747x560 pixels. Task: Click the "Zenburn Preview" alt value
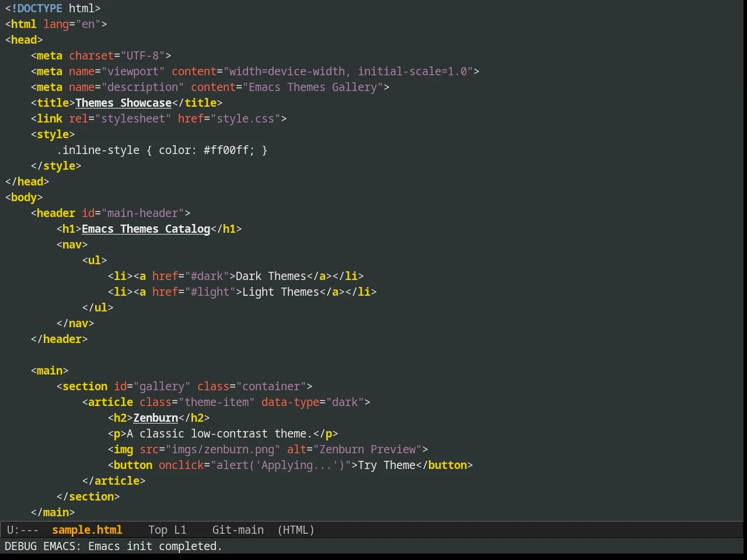[x=368, y=449]
